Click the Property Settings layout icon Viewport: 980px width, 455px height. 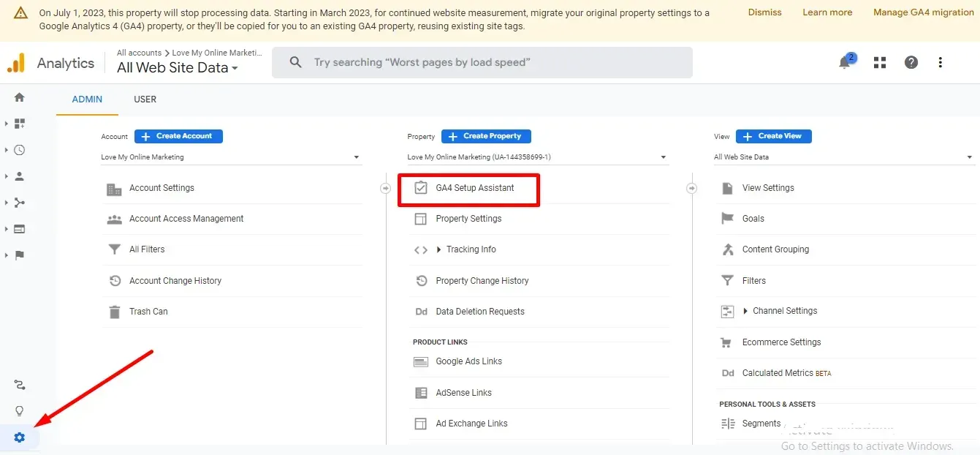(420, 219)
